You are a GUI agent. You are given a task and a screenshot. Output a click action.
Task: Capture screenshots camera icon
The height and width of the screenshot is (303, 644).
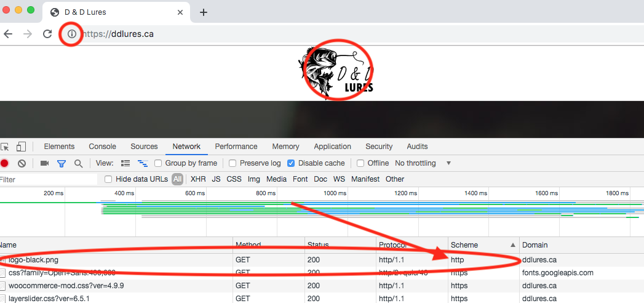click(44, 163)
